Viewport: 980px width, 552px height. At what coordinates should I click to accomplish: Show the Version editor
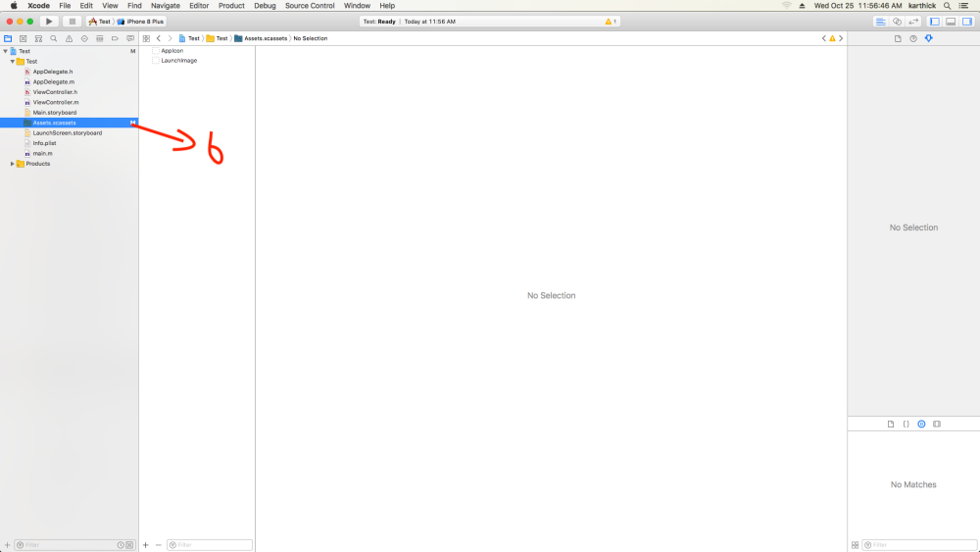point(913,21)
